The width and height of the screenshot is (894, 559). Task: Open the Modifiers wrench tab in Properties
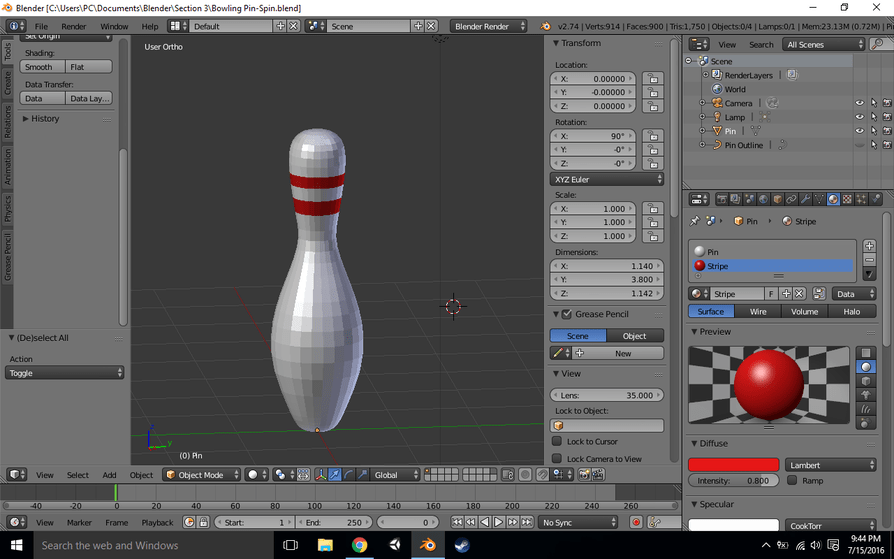pyautogui.click(x=806, y=199)
